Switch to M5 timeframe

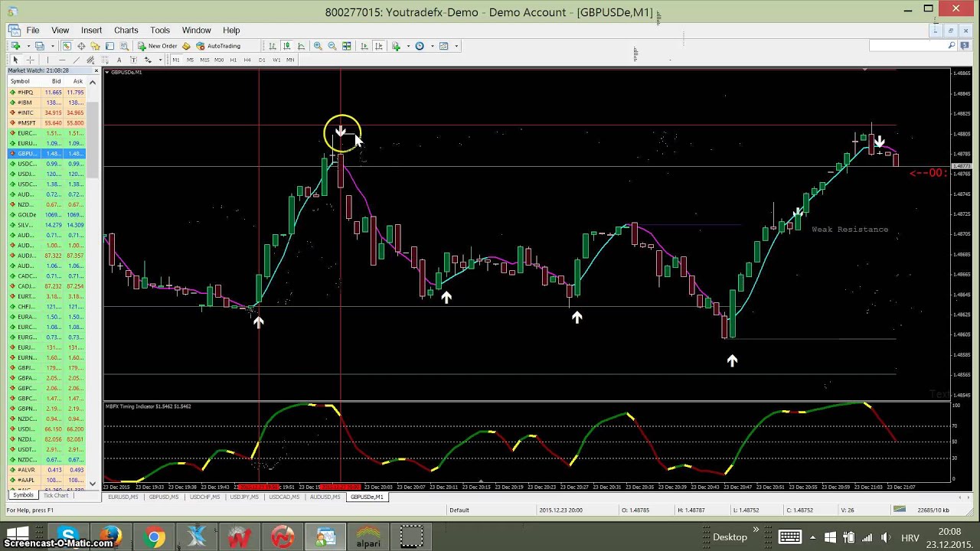tap(190, 60)
